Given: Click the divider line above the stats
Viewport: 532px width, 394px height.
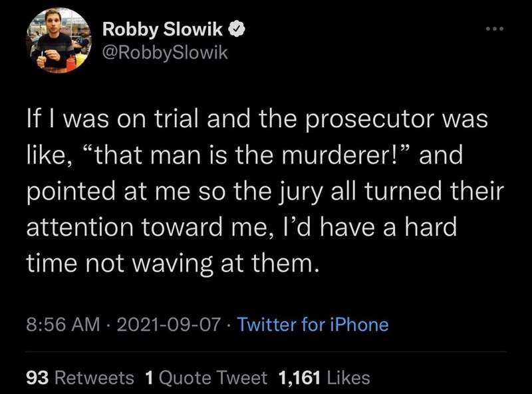Looking at the screenshot, I should (266, 352).
